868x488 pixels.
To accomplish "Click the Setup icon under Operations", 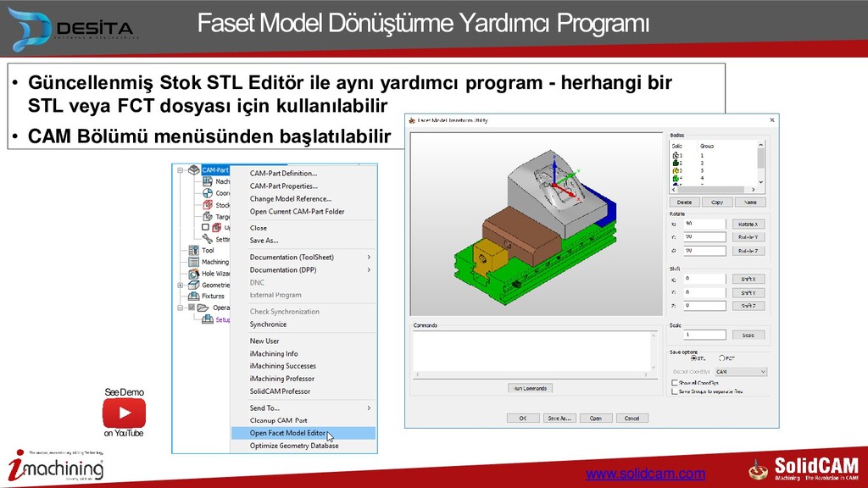I will click(208, 319).
